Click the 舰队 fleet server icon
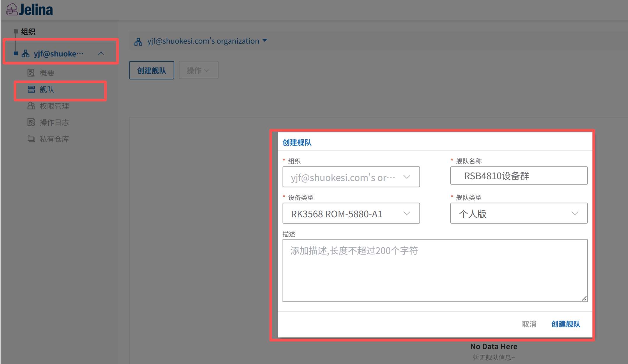Screen dimensions: 628x364 click(x=31, y=89)
